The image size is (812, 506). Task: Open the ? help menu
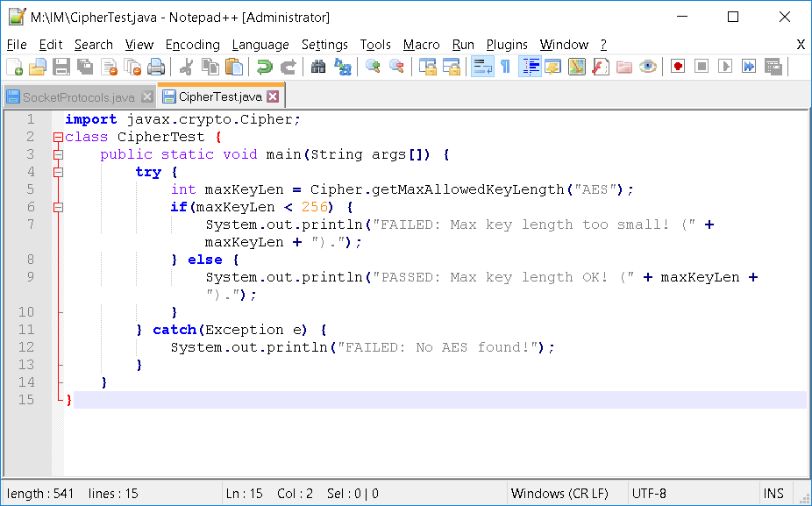pyautogui.click(x=603, y=45)
